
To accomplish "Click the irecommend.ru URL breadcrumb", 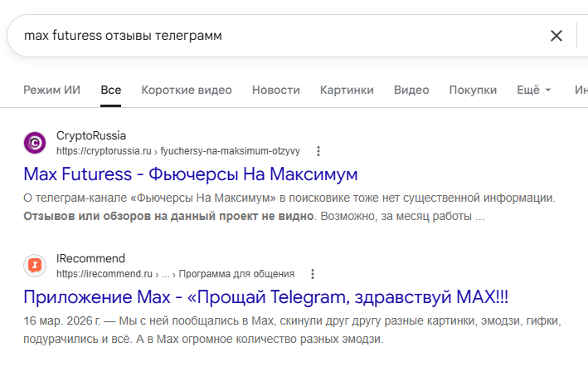I will [x=176, y=274].
